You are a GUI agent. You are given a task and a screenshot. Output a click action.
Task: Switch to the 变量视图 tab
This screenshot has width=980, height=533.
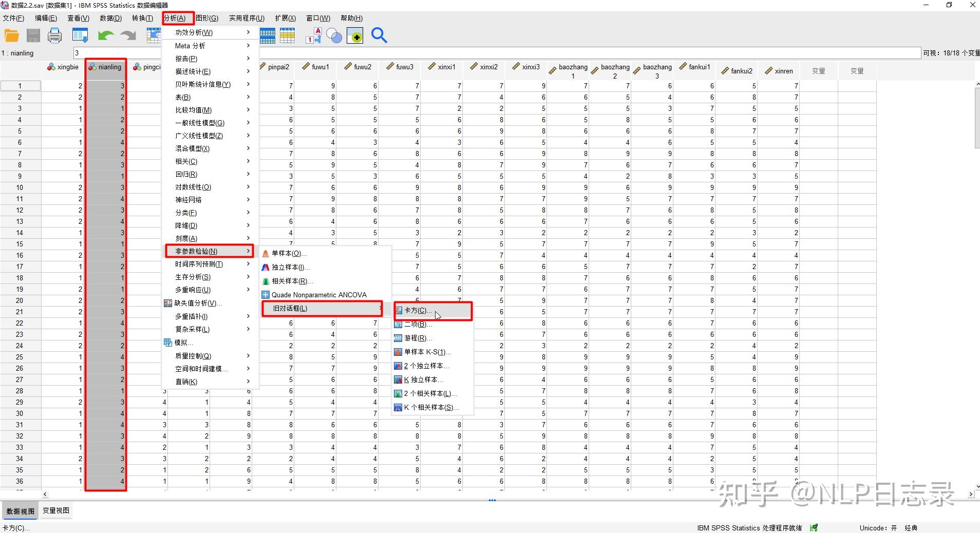coord(55,510)
